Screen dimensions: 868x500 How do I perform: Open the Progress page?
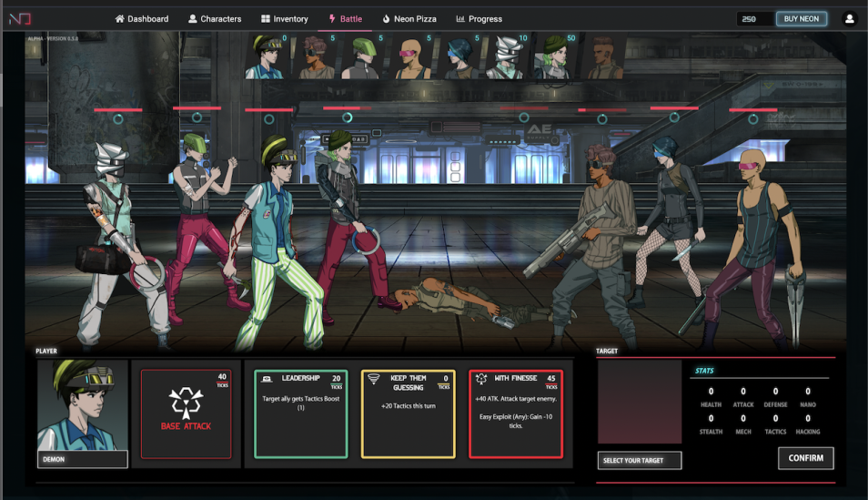pos(479,19)
